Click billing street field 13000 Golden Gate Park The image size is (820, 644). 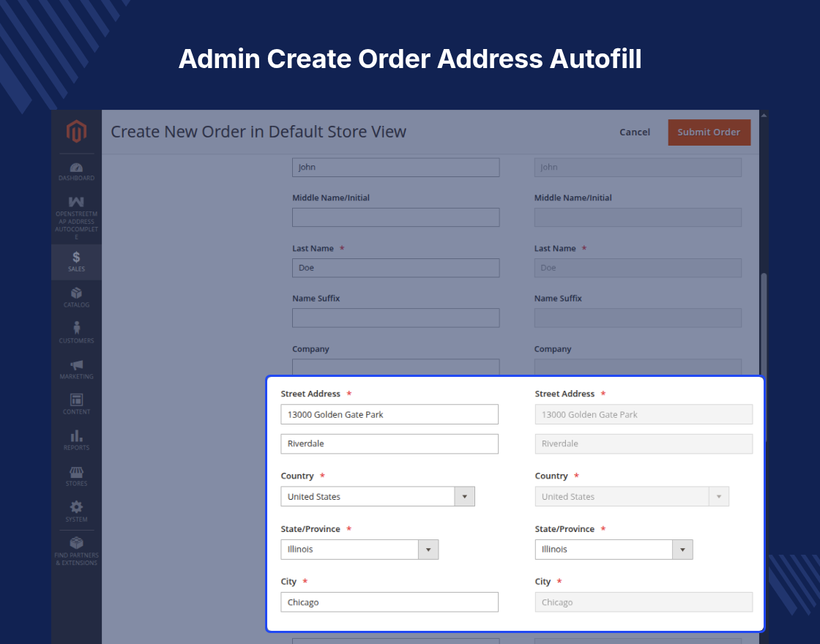[x=389, y=414]
